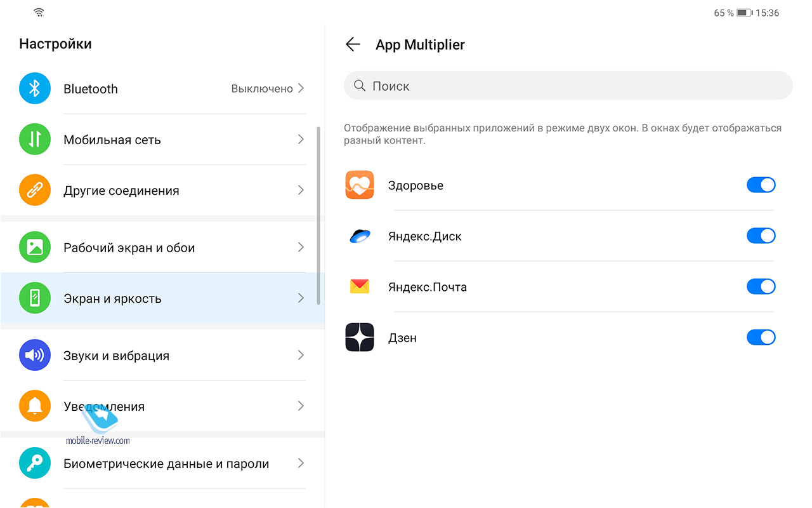Tap the 15:36 clock in status bar
Screen dimensions: 812x508
point(768,13)
